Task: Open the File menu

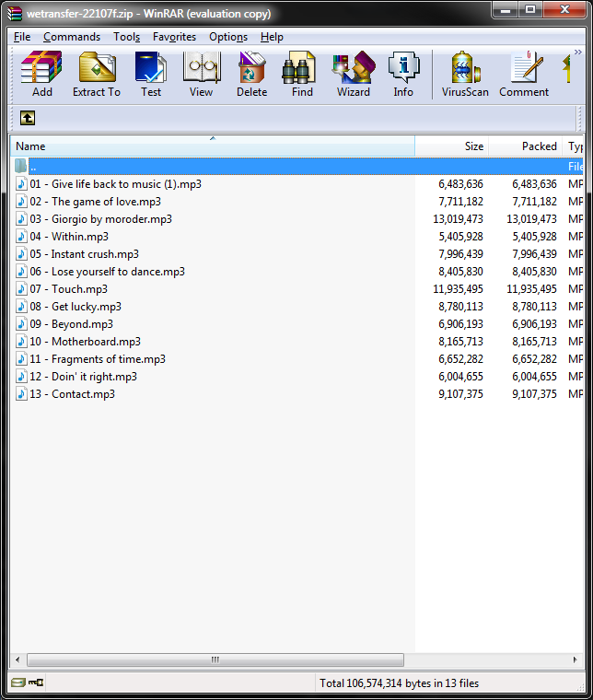Action: pos(22,37)
